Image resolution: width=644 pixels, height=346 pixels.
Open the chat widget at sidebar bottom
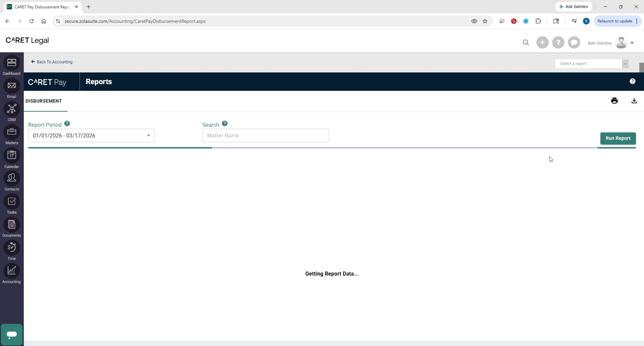pos(12,334)
